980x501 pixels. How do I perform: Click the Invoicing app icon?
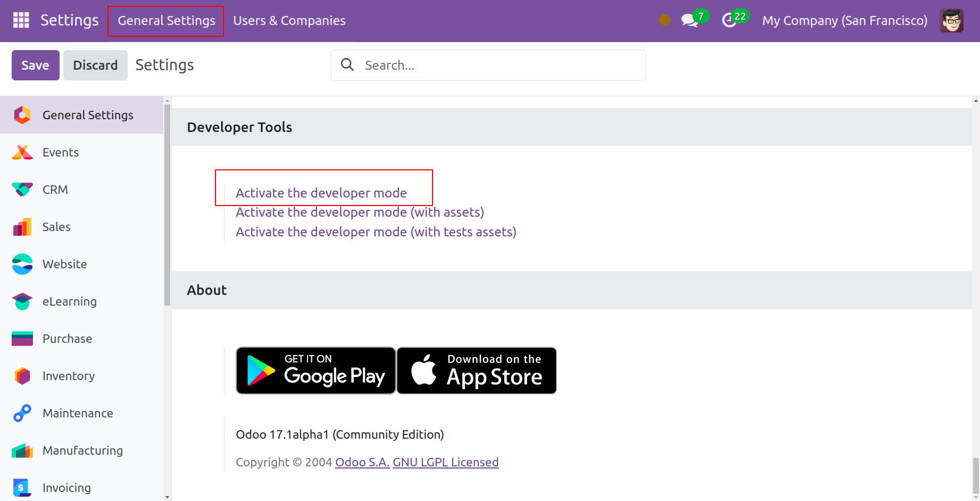pyautogui.click(x=21, y=488)
